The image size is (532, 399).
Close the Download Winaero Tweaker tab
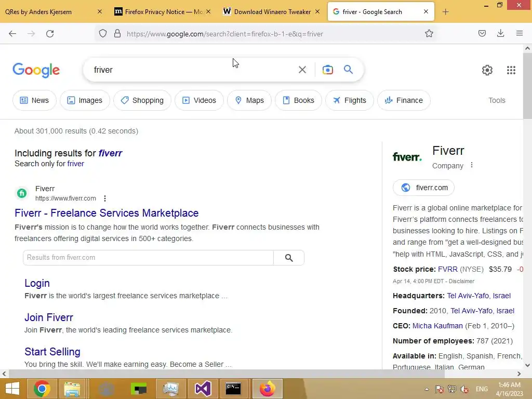point(317,11)
